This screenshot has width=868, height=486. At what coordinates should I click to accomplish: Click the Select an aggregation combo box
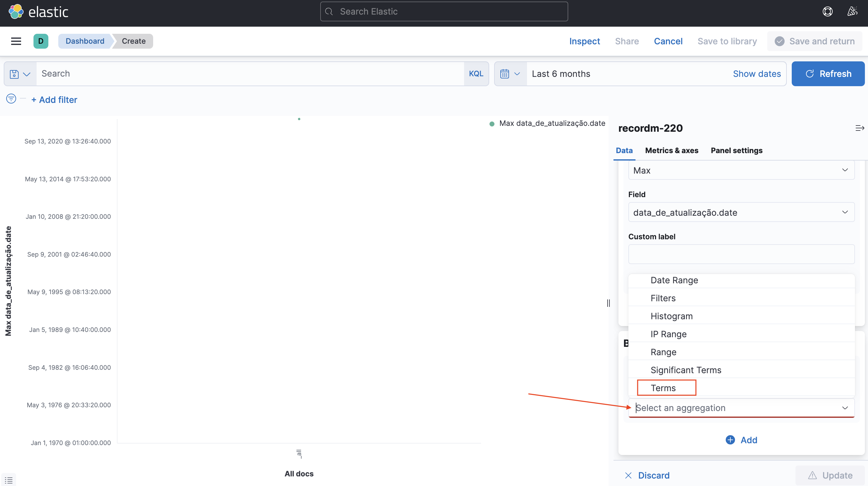pos(741,408)
